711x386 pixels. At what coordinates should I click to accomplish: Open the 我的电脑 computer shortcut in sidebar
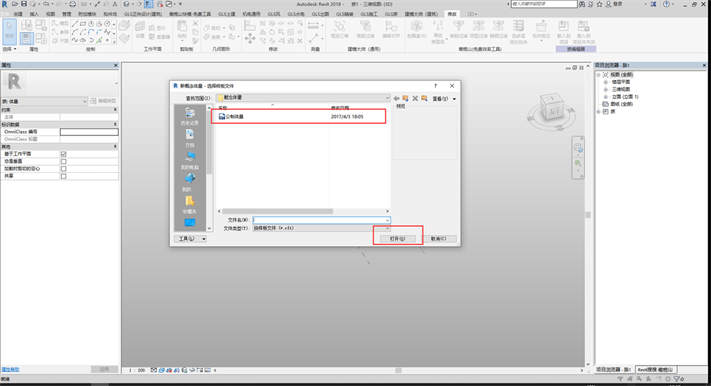tap(190, 161)
